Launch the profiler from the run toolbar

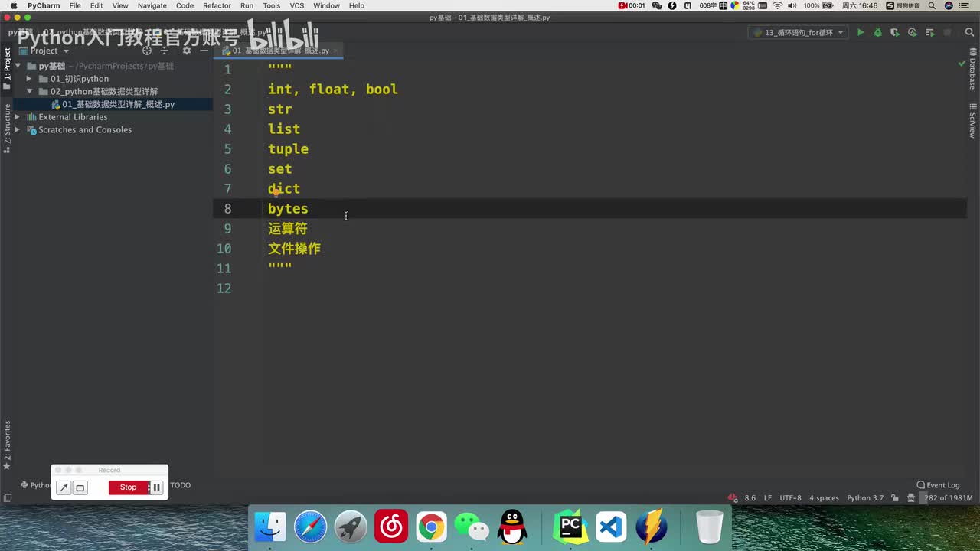912,33
